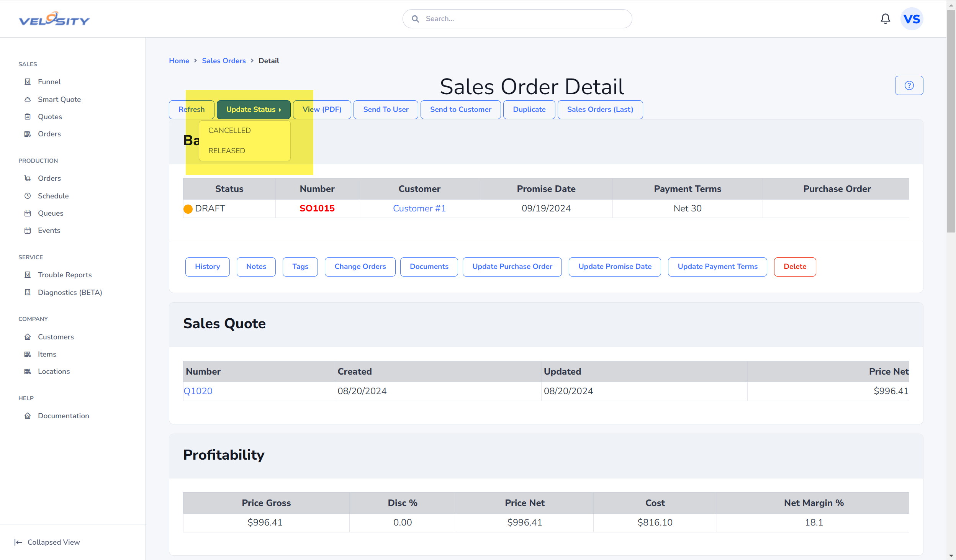Image resolution: width=956 pixels, height=560 pixels.
Task: Click the Duplicate button
Action: tap(529, 110)
